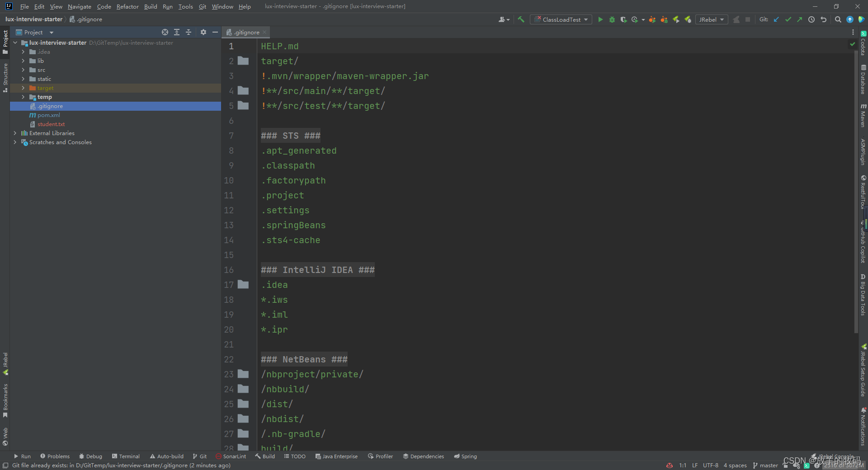Toggle the file read-only lock in status bar
This screenshot has width=868, height=470.
click(x=785, y=465)
